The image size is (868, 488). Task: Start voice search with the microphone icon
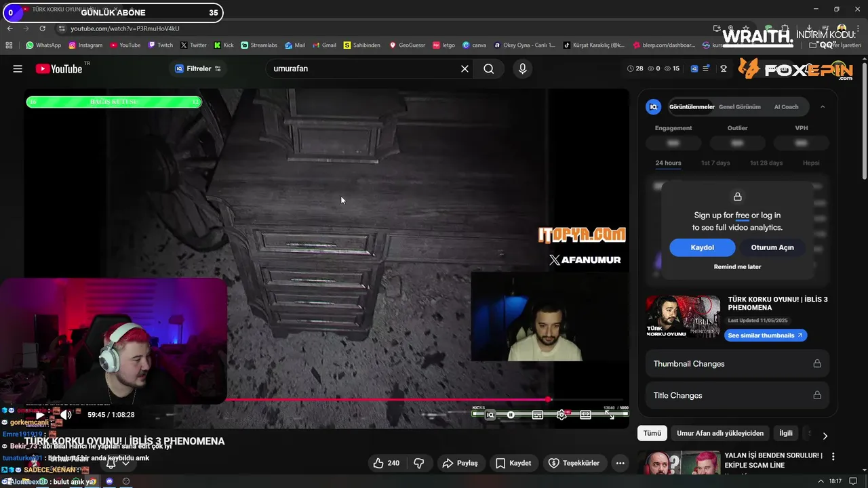point(522,68)
